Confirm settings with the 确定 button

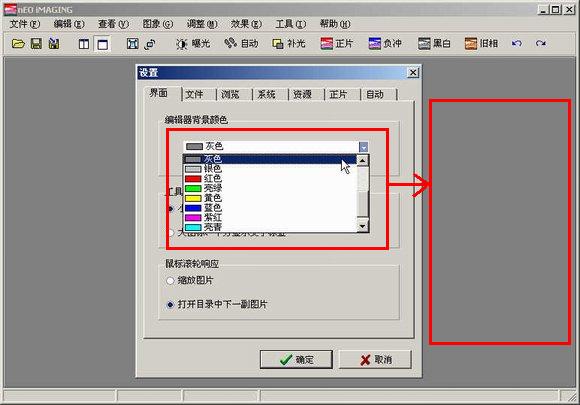(296, 360)
